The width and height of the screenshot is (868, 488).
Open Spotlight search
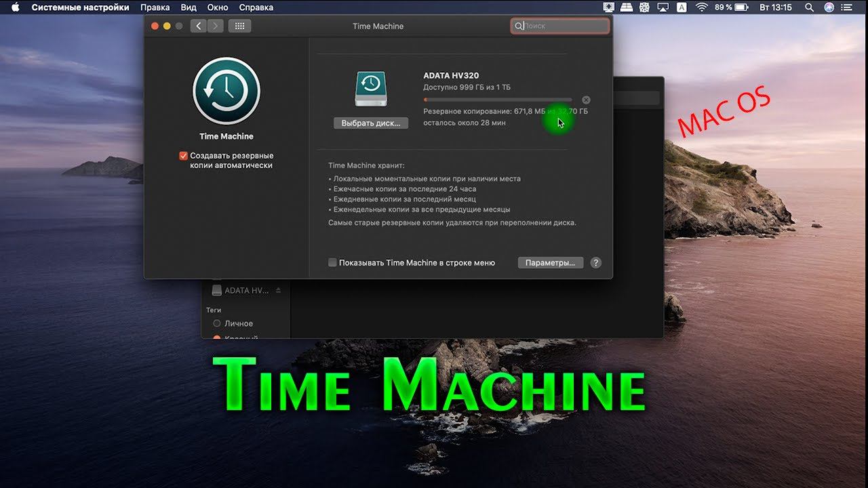coord(809,7)
